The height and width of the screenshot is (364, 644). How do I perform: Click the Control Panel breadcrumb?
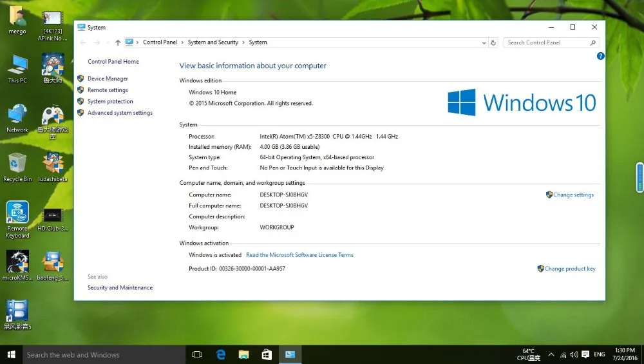coord(160,42)
